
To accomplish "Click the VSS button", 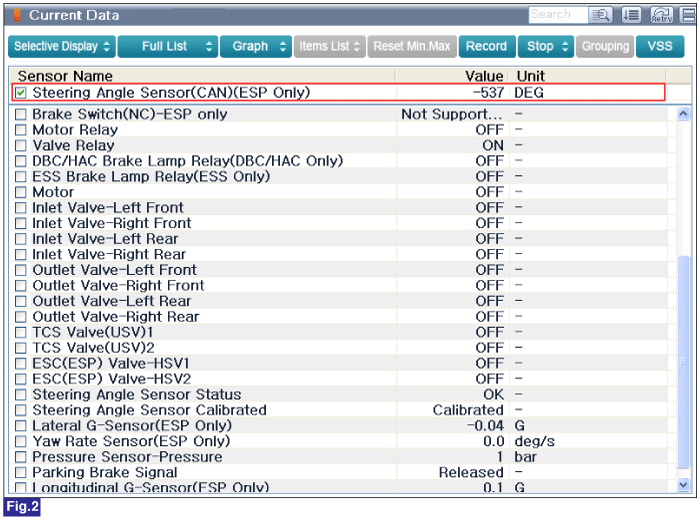I will tap(660, 46).
